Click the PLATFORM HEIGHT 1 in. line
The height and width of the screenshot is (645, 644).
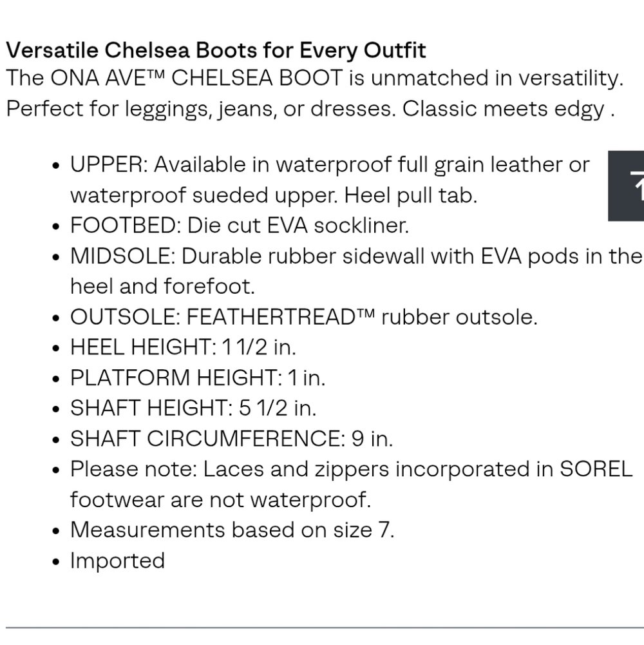[198, 378]
